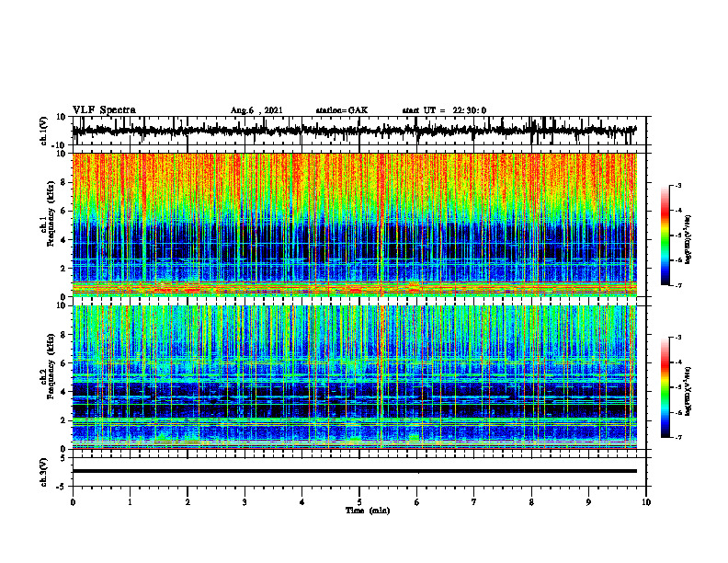Select the ch.1 voltage waveform panel
The height and width of the screenshot is (563, 728).
pos(359,131)
